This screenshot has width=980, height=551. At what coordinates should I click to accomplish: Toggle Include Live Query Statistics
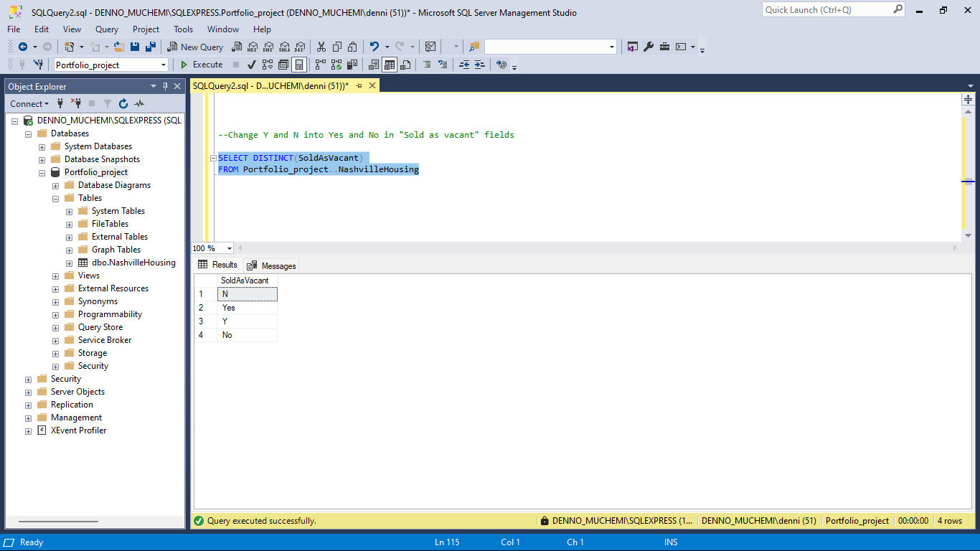click(336, 65)
